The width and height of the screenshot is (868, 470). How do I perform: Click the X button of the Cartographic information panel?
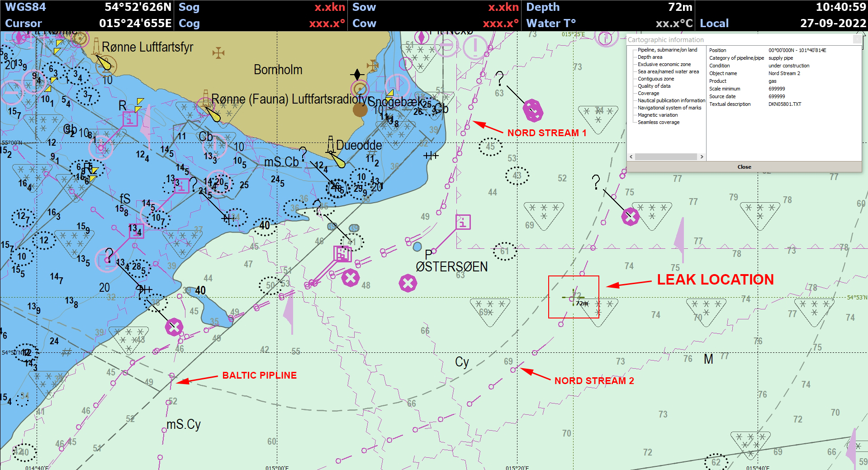857,39
